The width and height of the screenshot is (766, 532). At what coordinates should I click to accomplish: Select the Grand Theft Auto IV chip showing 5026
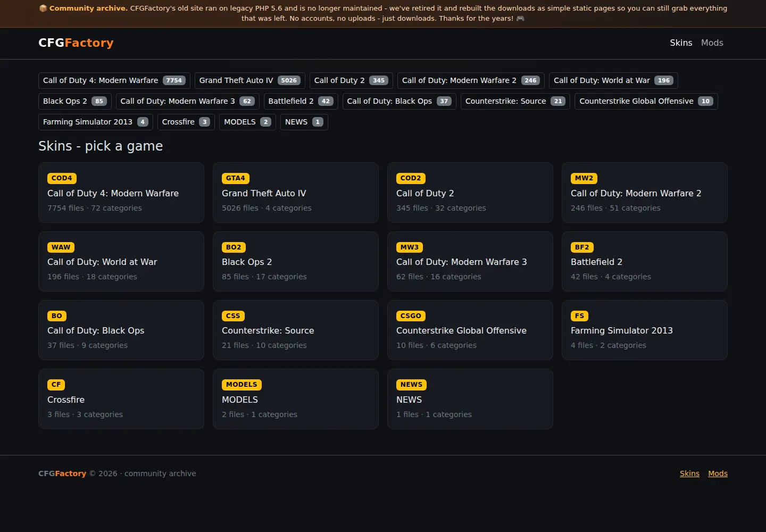coord(250,80)
